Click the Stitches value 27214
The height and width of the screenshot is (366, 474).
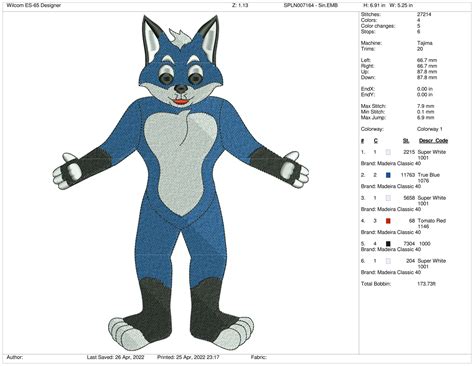click(x=424, y=14)
